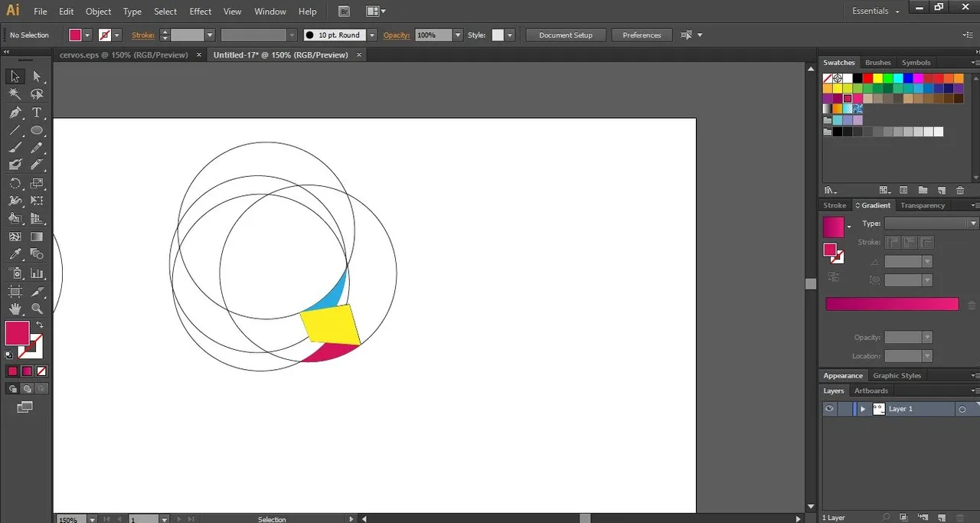Select the Pencil tool
Image resolution: width=980 pixels, height=523 pixels.
tap(37, 148)
